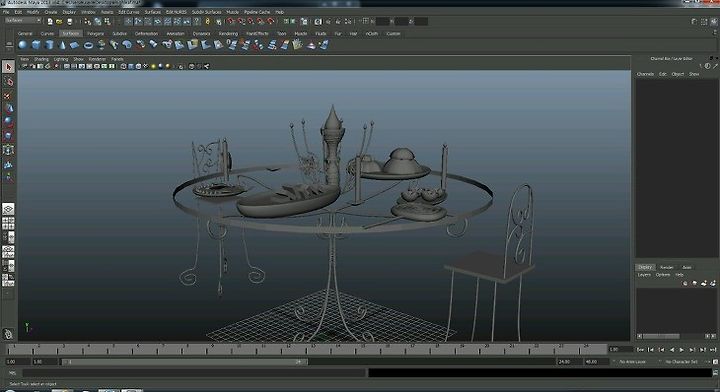
Task: Open the viewport Shading menu
Action: click(x=41, y=59)
